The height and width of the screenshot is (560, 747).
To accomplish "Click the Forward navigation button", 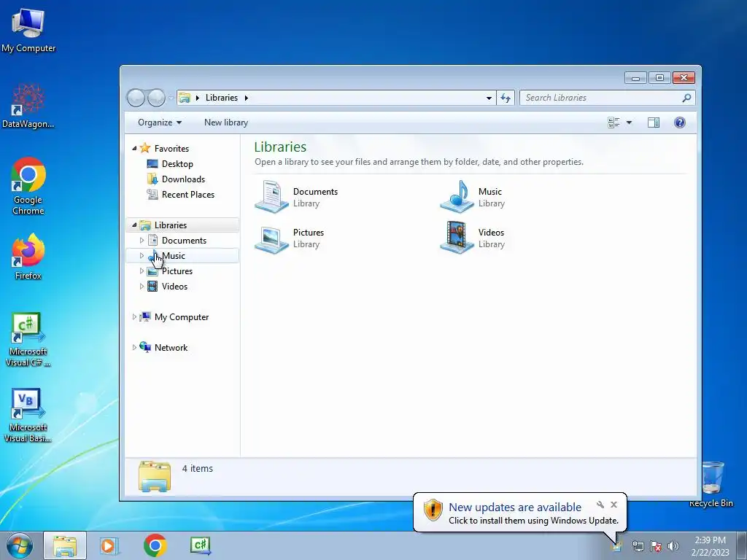I will coord(156,98).
